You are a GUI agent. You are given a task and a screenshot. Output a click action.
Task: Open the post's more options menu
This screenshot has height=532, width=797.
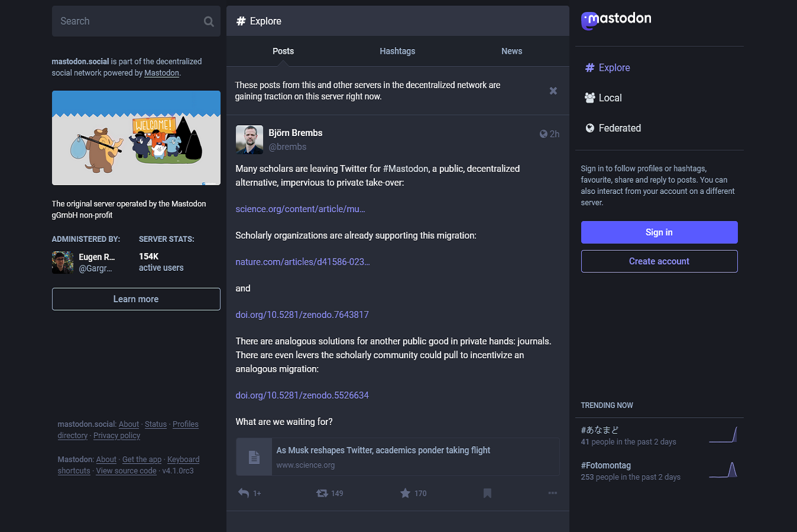(x=553, y=493)
